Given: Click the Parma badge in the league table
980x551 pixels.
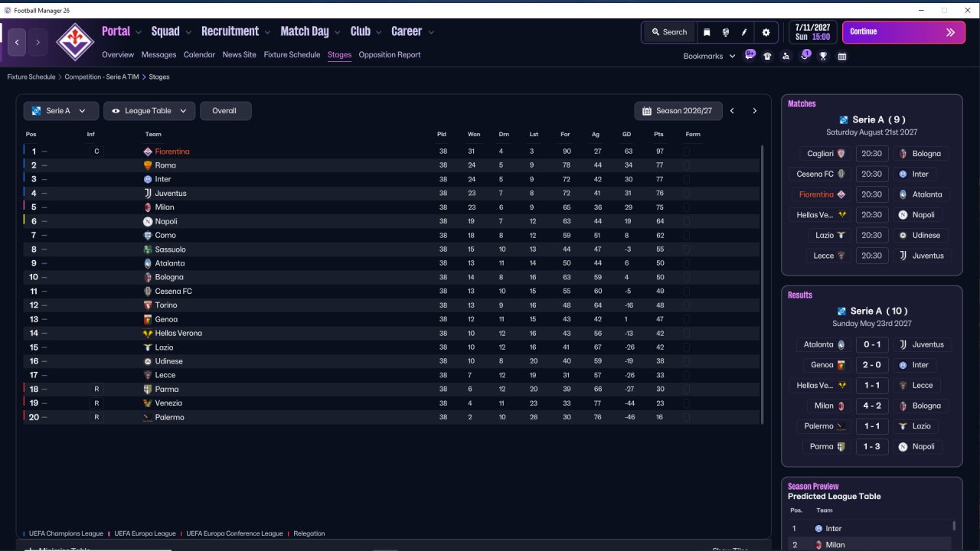Looking at the screenshot, I should 148,390.
